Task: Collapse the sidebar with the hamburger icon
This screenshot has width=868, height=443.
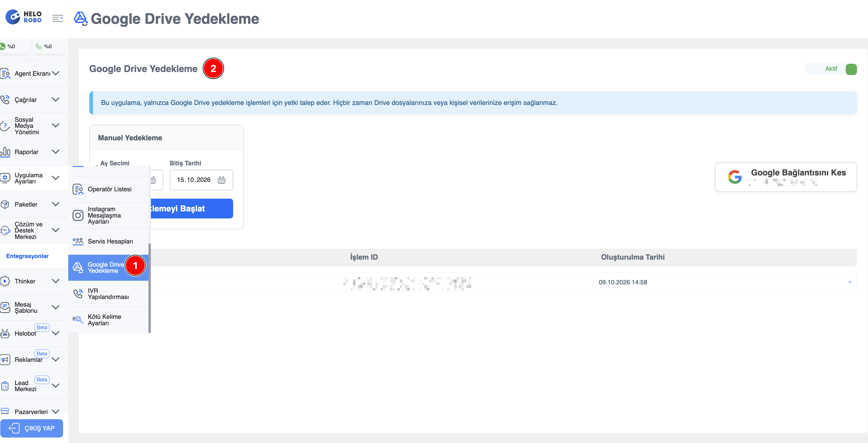Action: pos(58,18)
